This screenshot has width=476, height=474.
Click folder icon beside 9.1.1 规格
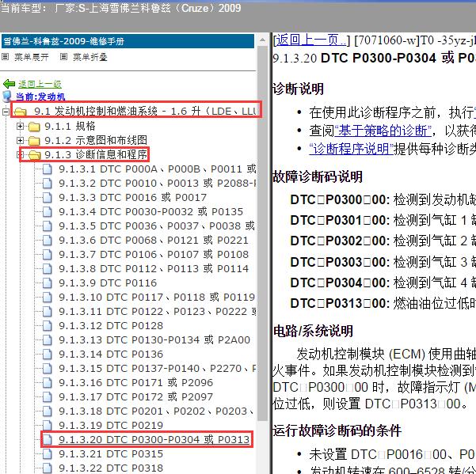[x=34, y=126]
